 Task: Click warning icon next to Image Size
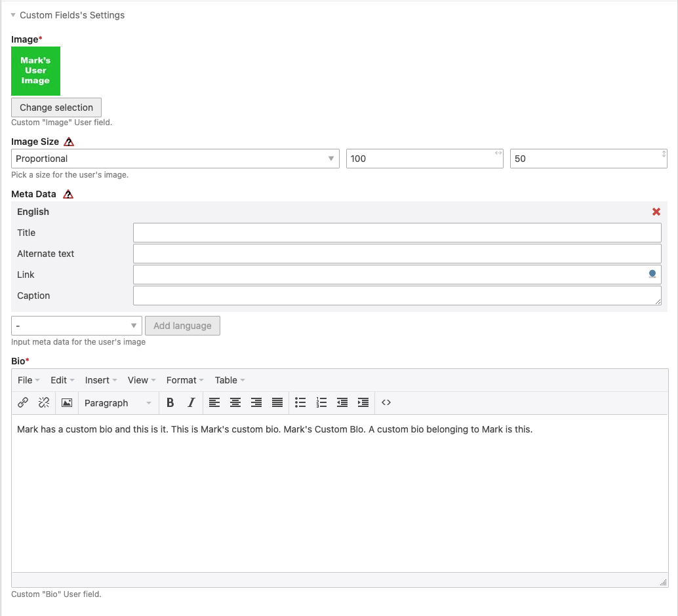(69, 142)
